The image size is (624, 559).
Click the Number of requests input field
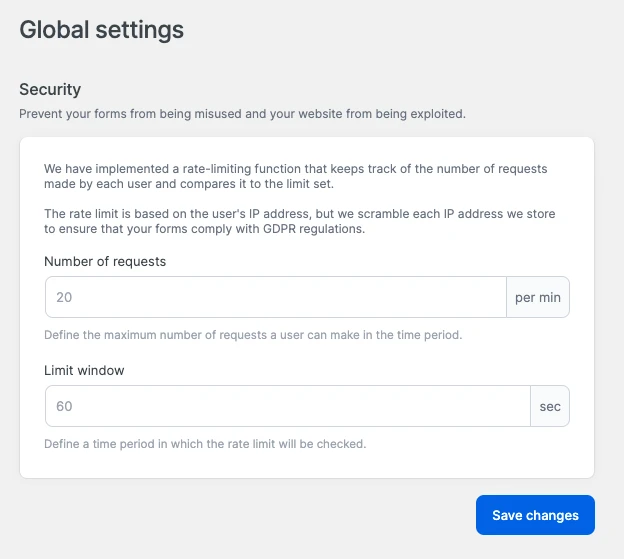(x=275, y=297)
